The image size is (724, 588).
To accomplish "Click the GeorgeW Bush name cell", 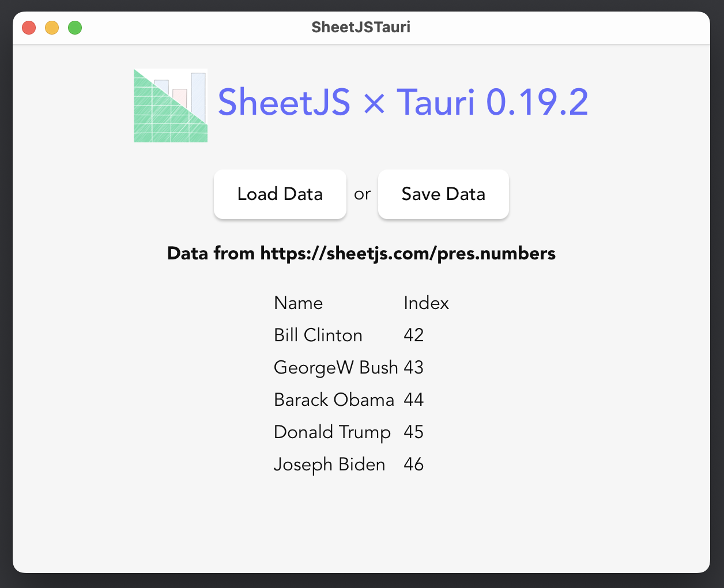I will (335, 368).
